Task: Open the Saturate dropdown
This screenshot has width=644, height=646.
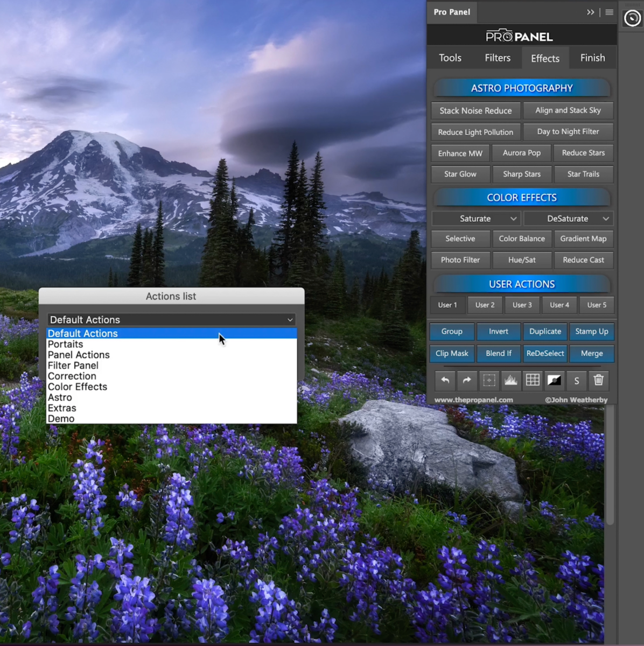Action: coord(475,219)
